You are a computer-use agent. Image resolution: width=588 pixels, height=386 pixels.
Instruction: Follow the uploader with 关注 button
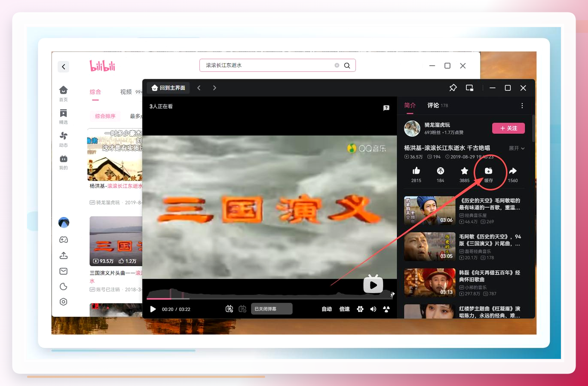pos(508,128)
